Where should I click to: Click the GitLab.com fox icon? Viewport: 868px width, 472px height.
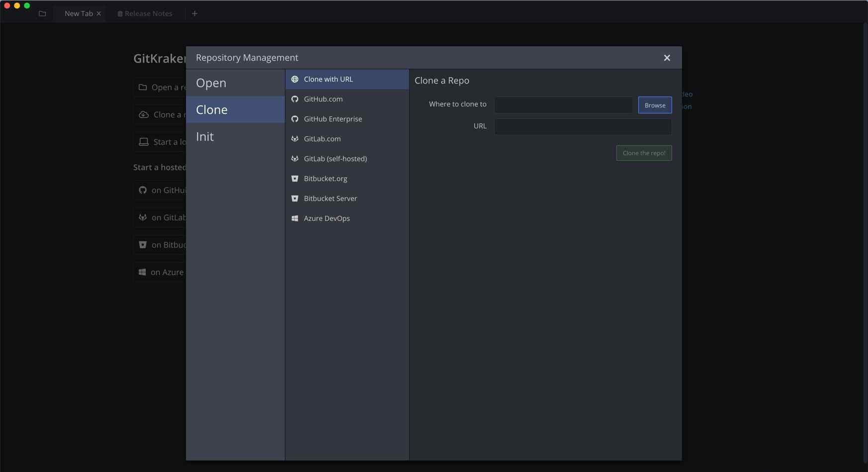click(295, 139)
